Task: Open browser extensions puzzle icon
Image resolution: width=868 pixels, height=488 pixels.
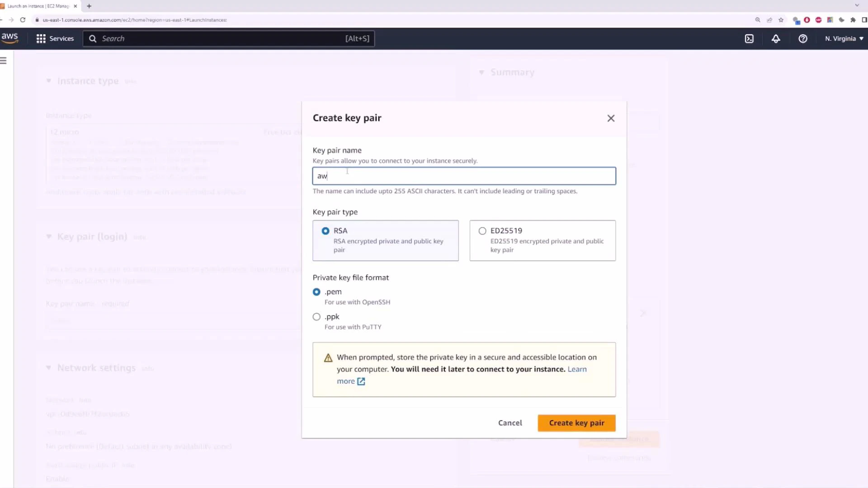Action: (x=854, y=20)
